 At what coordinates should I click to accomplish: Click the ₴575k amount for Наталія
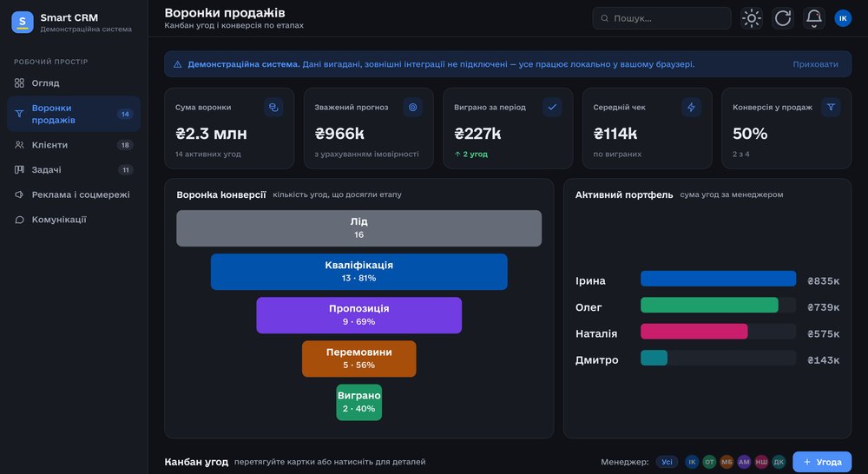click(x=823, y=334)
